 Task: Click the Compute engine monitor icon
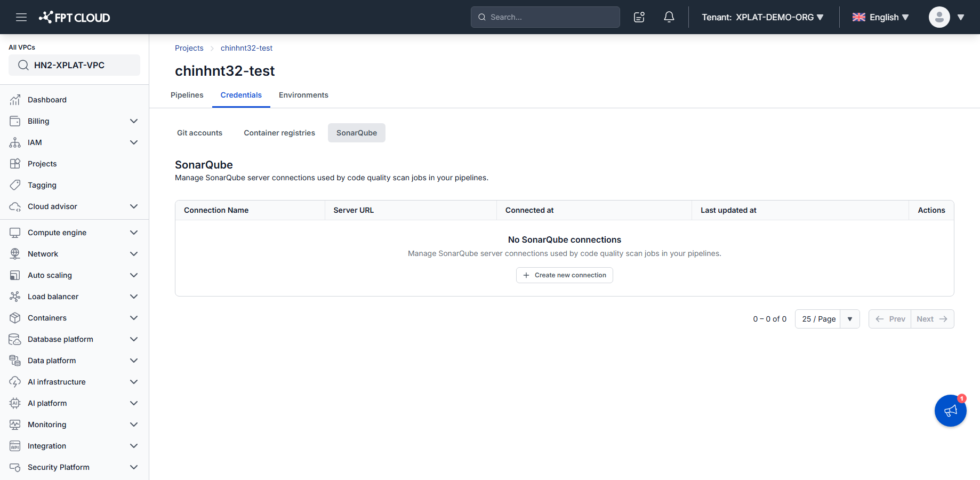[15, 233]
